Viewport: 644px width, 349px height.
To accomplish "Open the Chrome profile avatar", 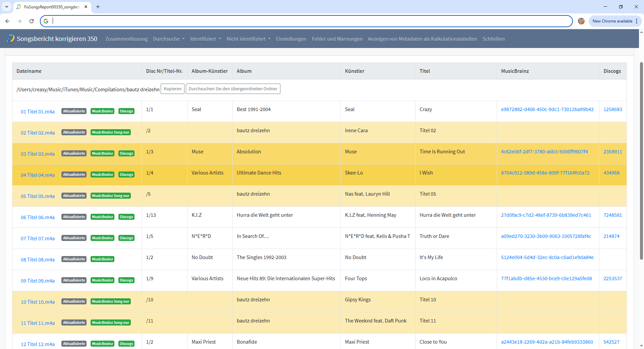I will (581, 21).
